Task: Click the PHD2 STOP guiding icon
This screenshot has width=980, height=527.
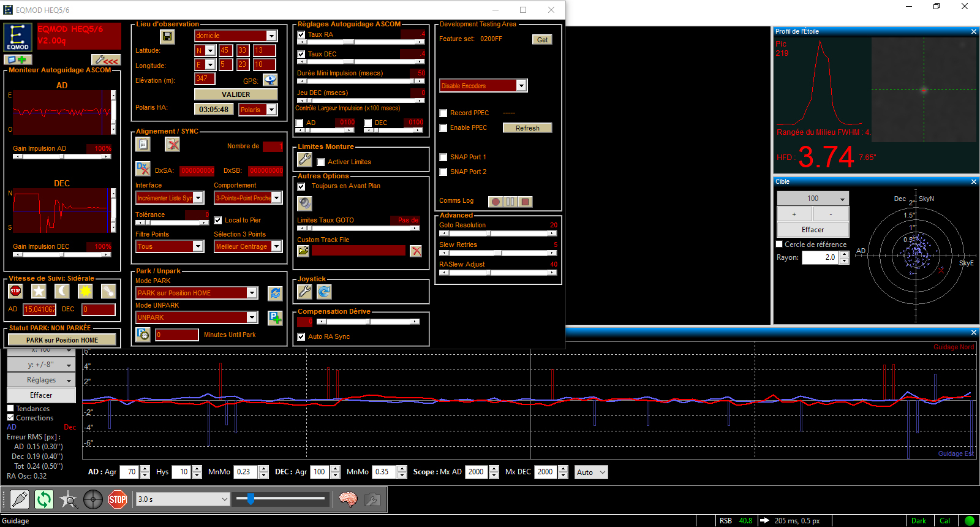Action: (x=118, y=499)
